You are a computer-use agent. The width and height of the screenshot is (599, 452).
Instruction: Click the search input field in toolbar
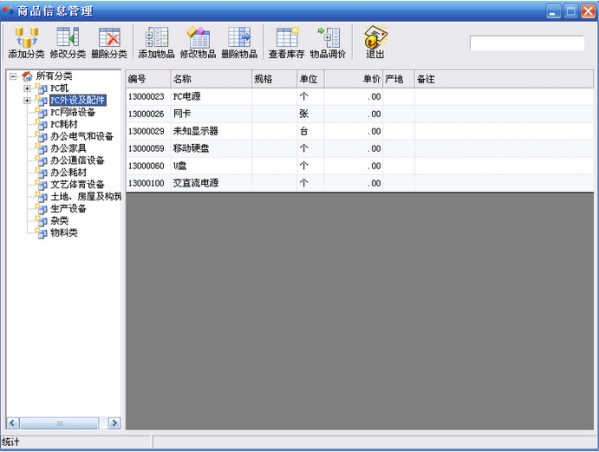[x=527, y=43]
